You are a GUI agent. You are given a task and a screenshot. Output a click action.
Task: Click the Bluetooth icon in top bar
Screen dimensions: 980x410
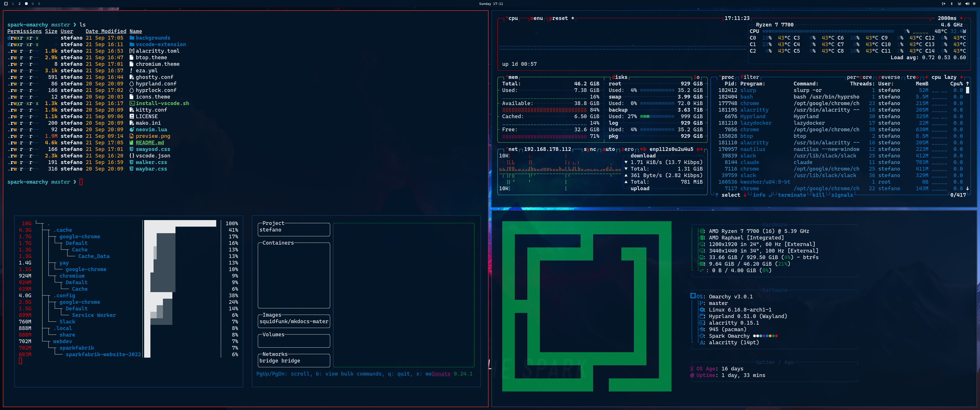(952, 3)
